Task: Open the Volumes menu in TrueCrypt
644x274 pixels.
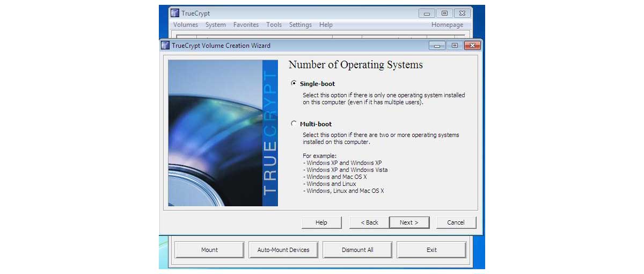Action: point(186,25)
